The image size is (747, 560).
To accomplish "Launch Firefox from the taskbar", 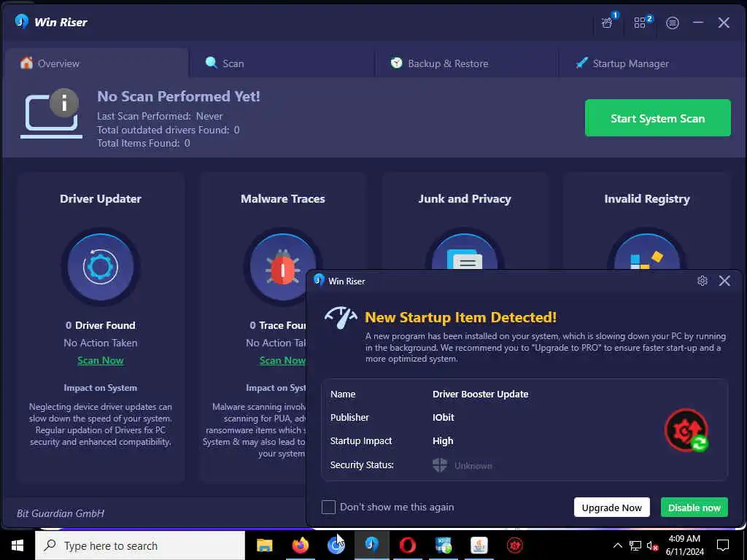I will coord(300,545).
